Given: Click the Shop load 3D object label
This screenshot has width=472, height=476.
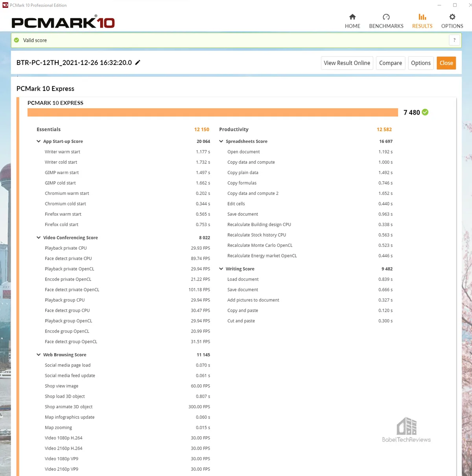Looking at the screenshot, I should pyautogui.click(x=65, y=396).
